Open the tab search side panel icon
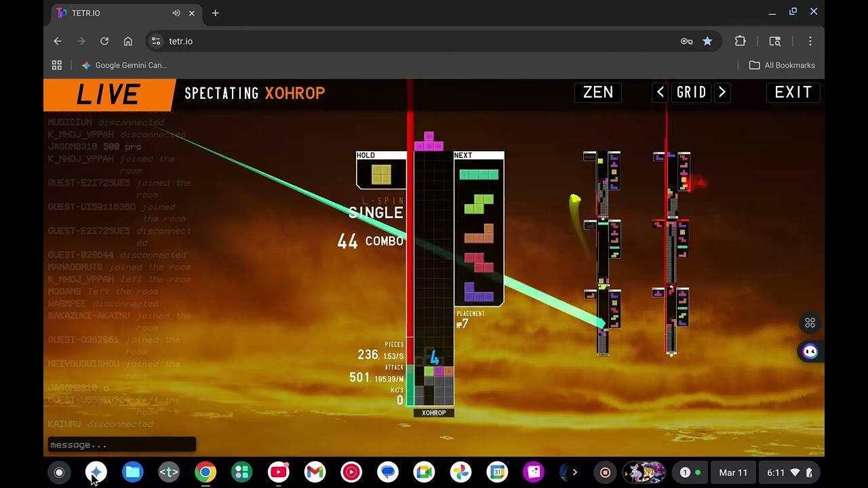Image resolution: width=868 pixels, height=488 pixels. (775, 41)
